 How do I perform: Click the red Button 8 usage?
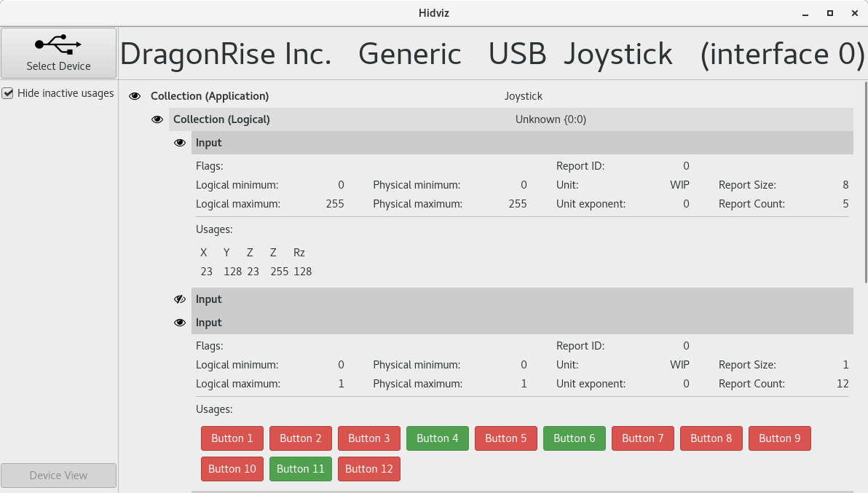click(711, 438)
